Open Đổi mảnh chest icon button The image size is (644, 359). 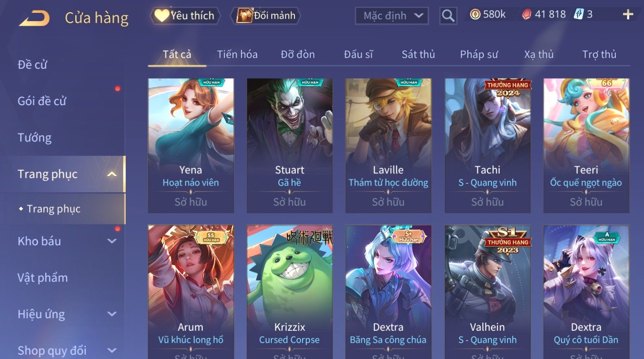[266, 16]
